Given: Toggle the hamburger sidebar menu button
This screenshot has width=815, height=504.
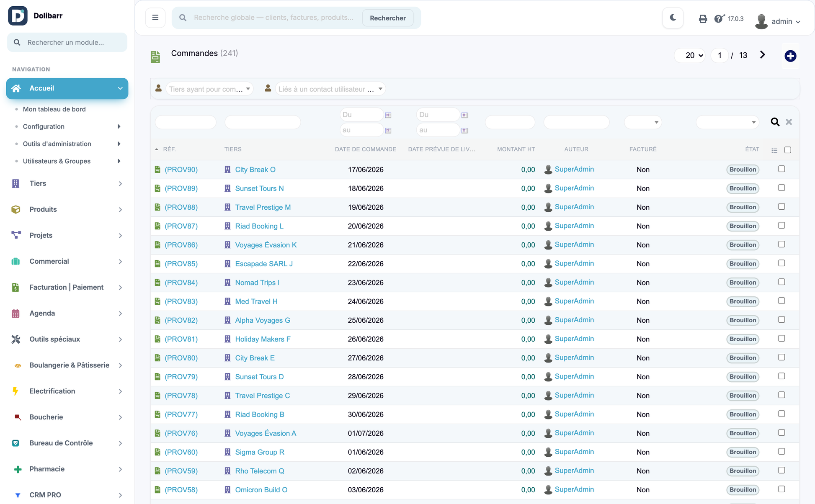Looking at the screenshot, I should tap(155, 18).
